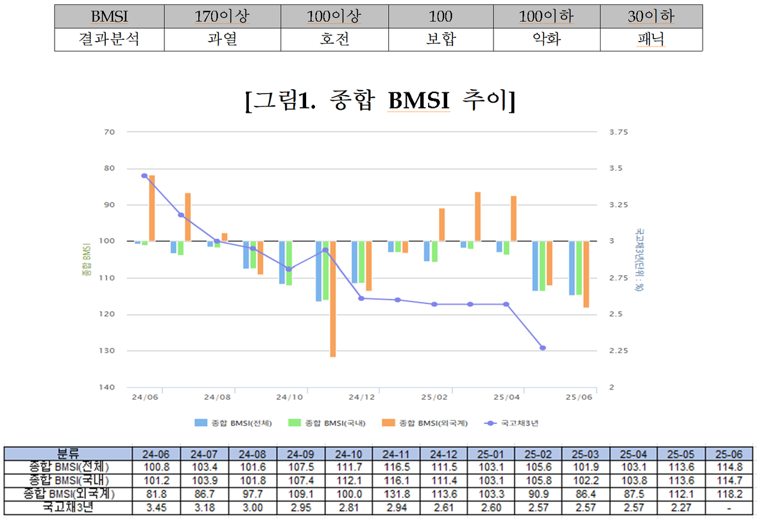This screenshot has height=532, width=770.
Task: Select the 86.4 cell in the table
Action: click(586, 494)
